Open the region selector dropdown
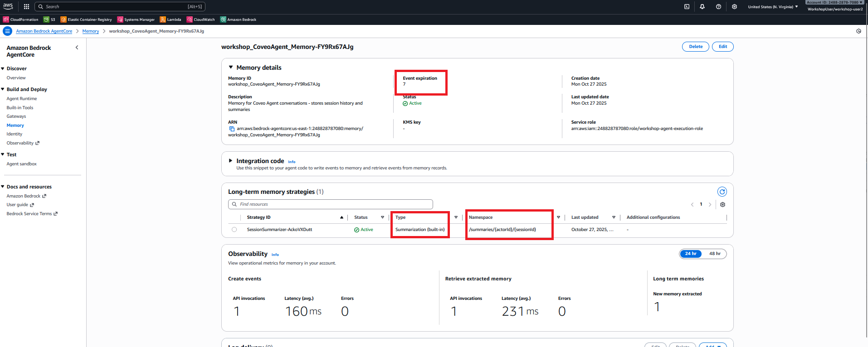868x347 pixels. tap(773, 7)
